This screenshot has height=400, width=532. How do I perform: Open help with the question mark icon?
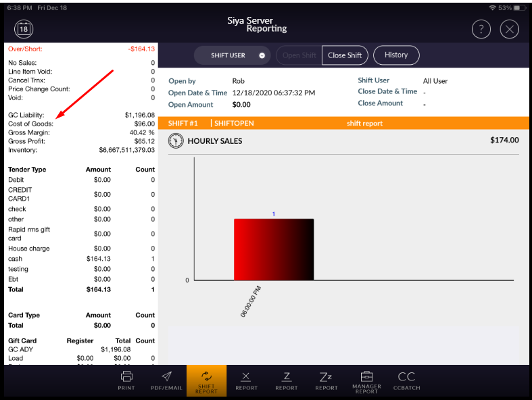[x=481, y=29]
